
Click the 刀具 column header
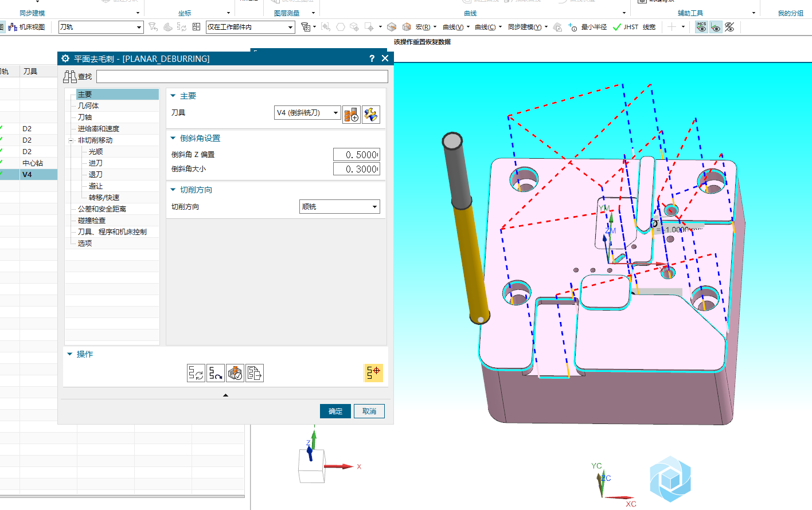click(x=38, y=71)
